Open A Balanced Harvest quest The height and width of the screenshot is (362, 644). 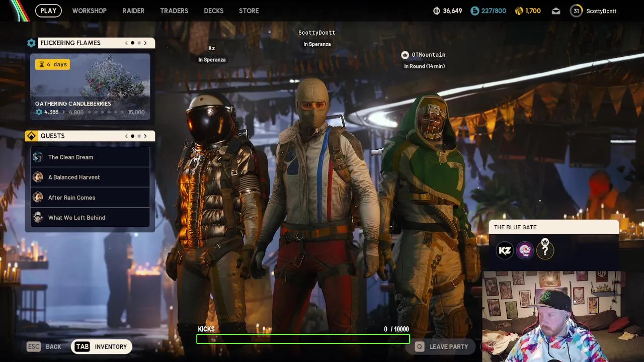tap(90, 177)
